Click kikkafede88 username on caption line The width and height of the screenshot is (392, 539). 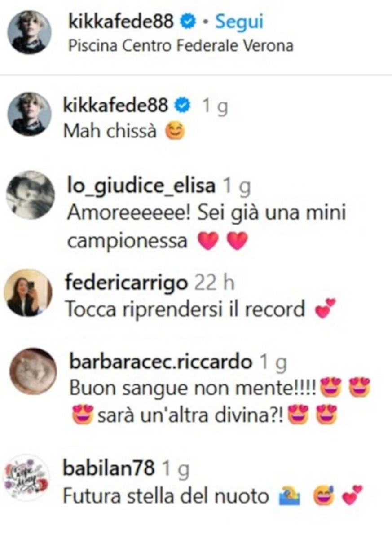pos(116,106)
